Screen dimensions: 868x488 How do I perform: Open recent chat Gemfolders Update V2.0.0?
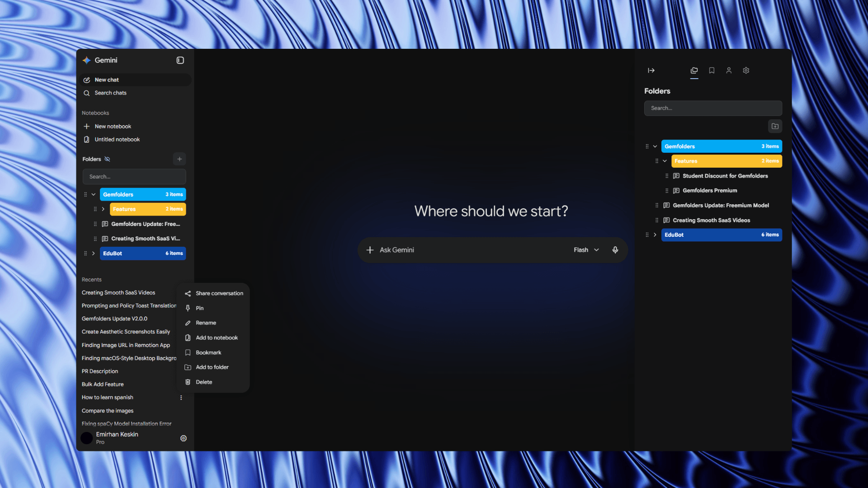(114, 319)
